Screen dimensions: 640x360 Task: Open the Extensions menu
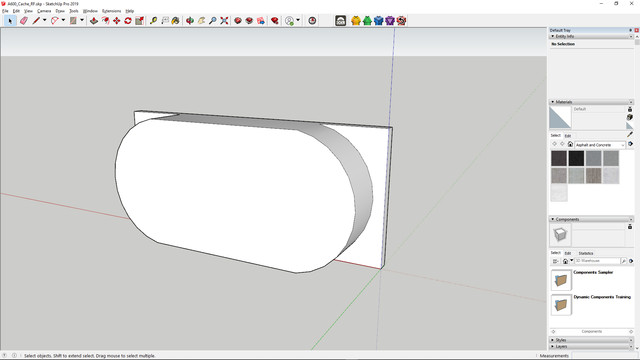coord(111,11)
